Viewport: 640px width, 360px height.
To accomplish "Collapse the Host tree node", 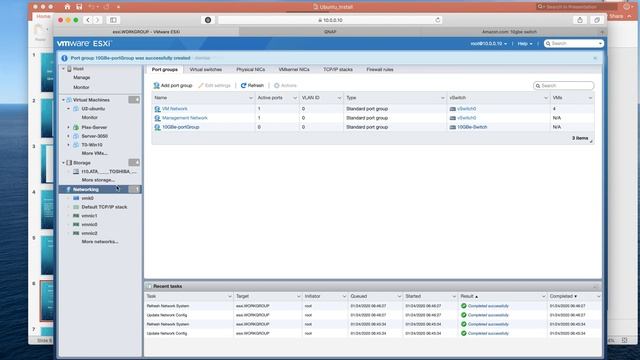I will [x=63, y=69].
